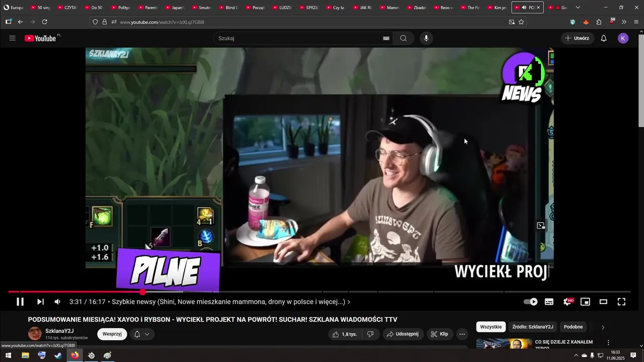Enable theater mode view

coord(603,302)
